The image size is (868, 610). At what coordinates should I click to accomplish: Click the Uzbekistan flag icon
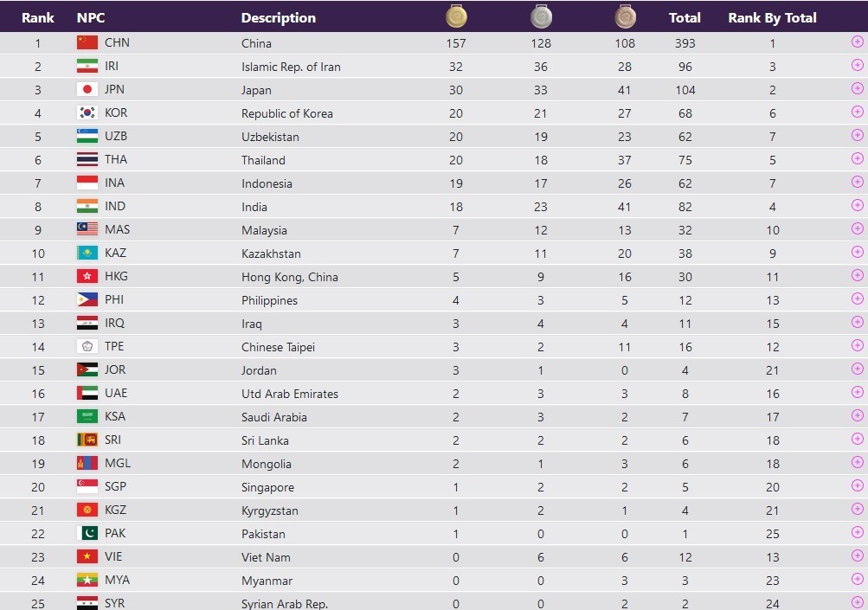87,136
